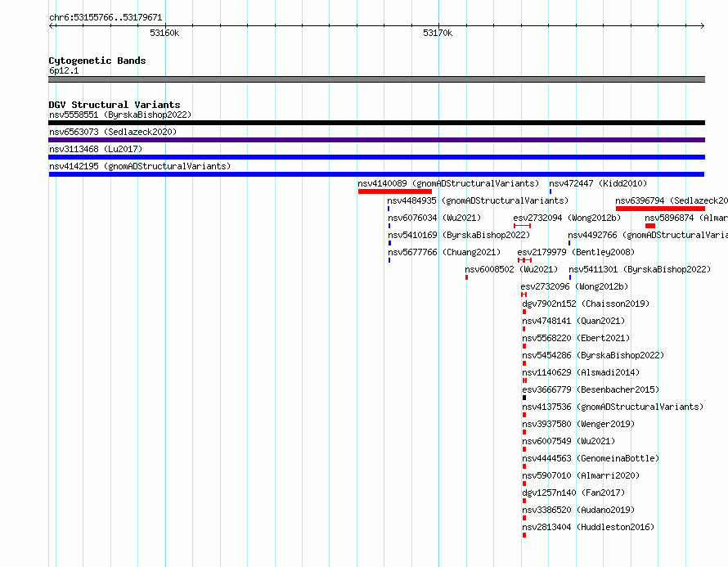Open nsv5410169 (ByrskaBishop2022) label
Image resolution: width=728 pixels, height=567 pixels.
[x=459, y=235]
